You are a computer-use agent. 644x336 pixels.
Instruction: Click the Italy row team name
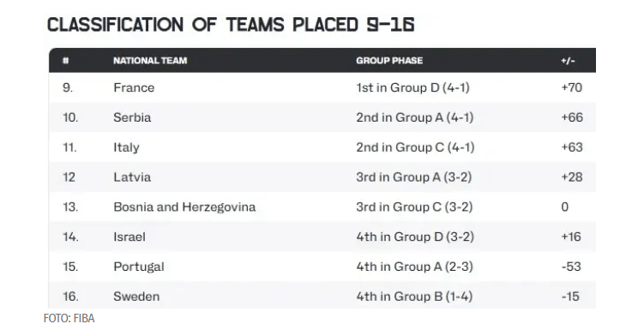(x=127, y=147)
